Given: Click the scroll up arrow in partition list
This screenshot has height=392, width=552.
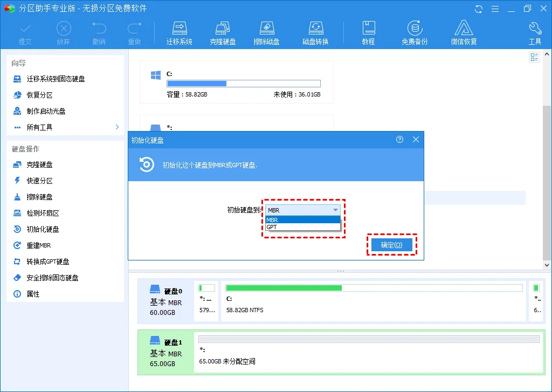Looking at the screenshot, I should pos(547,54).
